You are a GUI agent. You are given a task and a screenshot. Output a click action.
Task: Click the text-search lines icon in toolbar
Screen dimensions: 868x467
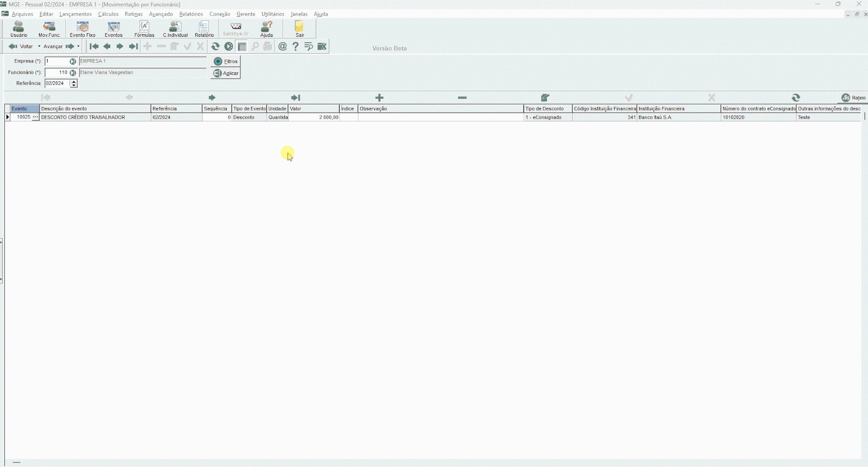(x=309, y=47)
